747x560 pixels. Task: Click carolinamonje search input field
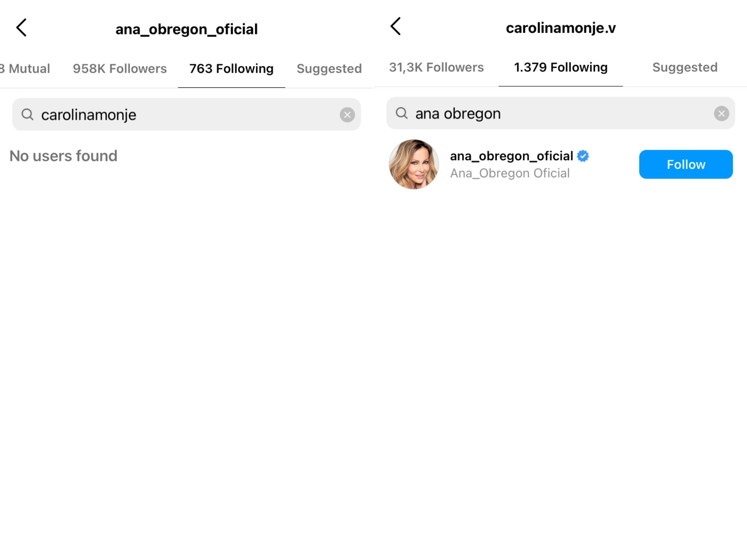pyautogui.click(x=186, y=114)
